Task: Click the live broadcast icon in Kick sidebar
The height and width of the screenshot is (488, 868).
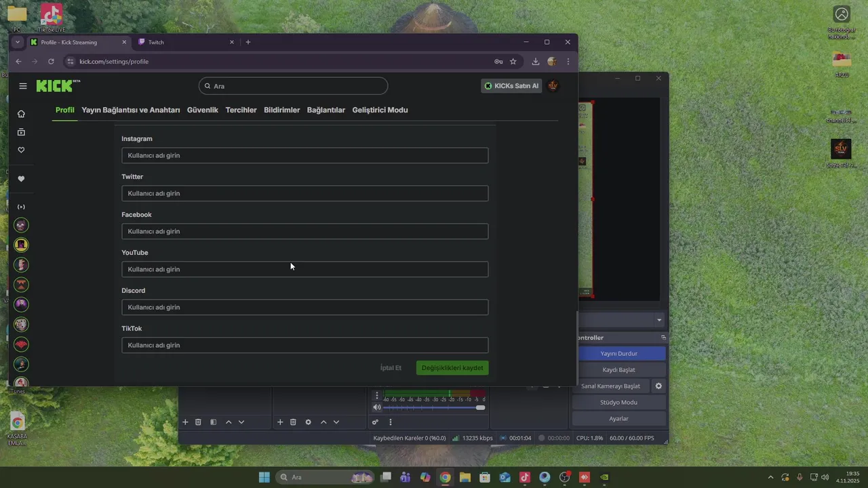Action: click(x=21, y=207)
